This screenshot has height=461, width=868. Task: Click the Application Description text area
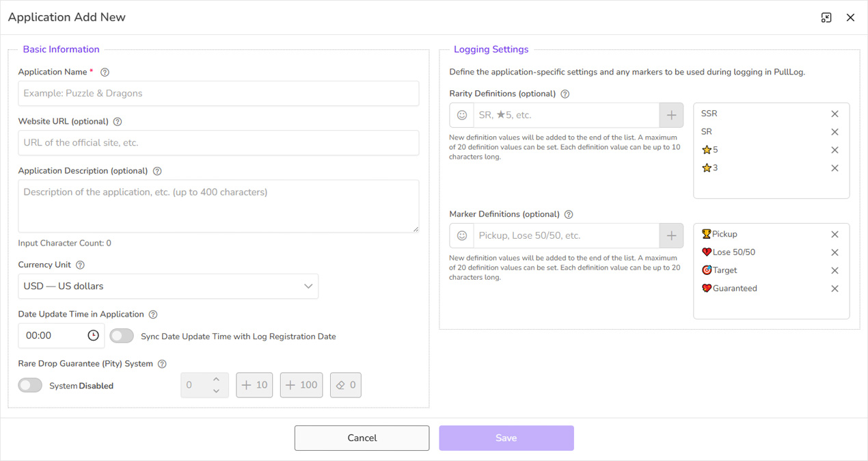(x=218, y=206)
